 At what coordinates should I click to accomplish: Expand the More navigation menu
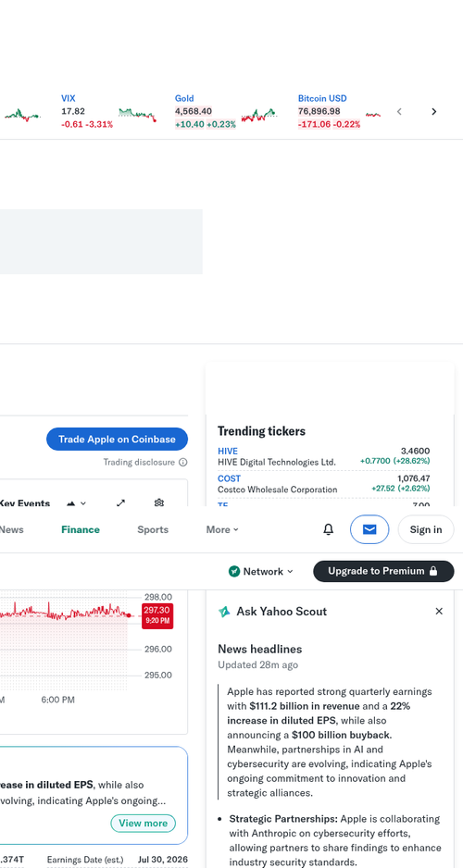[222, 529]
